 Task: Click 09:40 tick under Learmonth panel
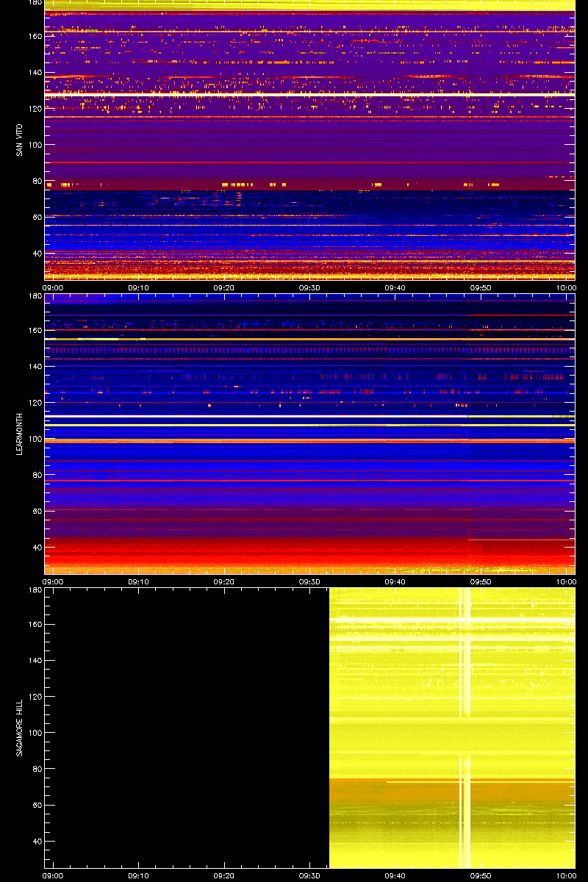coord(395,582)
